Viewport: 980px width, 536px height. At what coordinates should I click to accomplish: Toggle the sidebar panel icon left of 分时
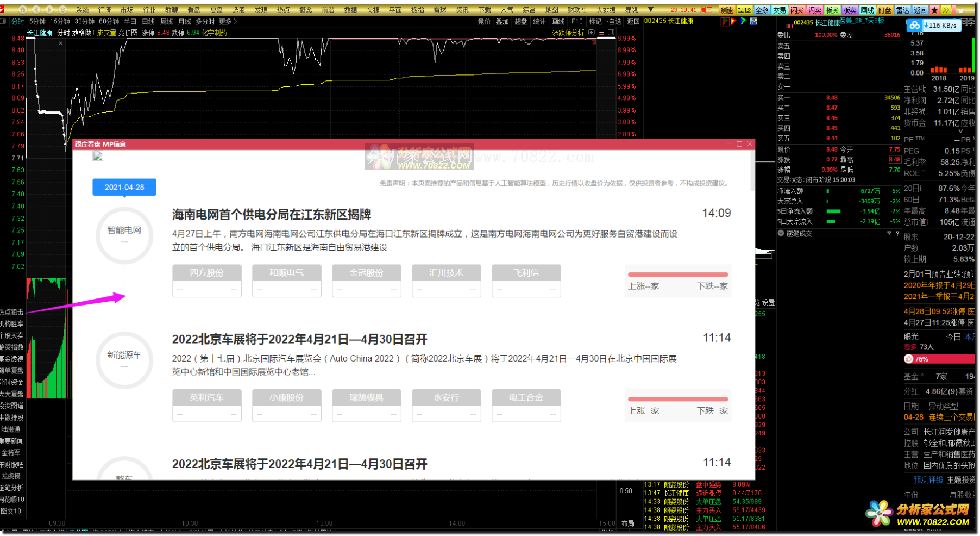click(x=3, y=21)
